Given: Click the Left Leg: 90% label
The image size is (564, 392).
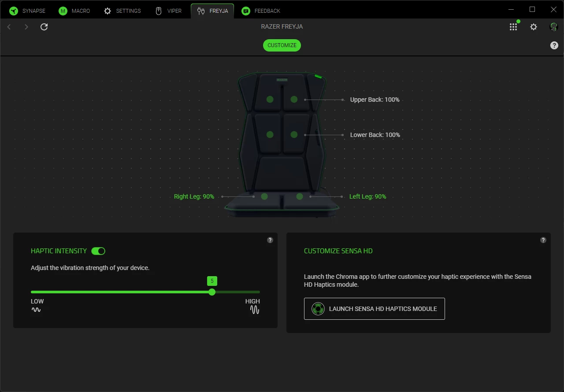Looking at the screenshot, I should click(x=368, y=196).
